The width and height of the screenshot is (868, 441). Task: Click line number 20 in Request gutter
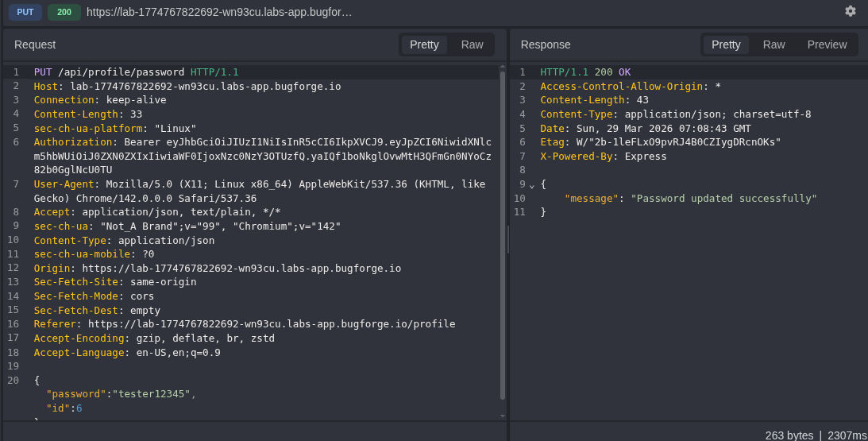pyautogui.click(x=13, y=380)
